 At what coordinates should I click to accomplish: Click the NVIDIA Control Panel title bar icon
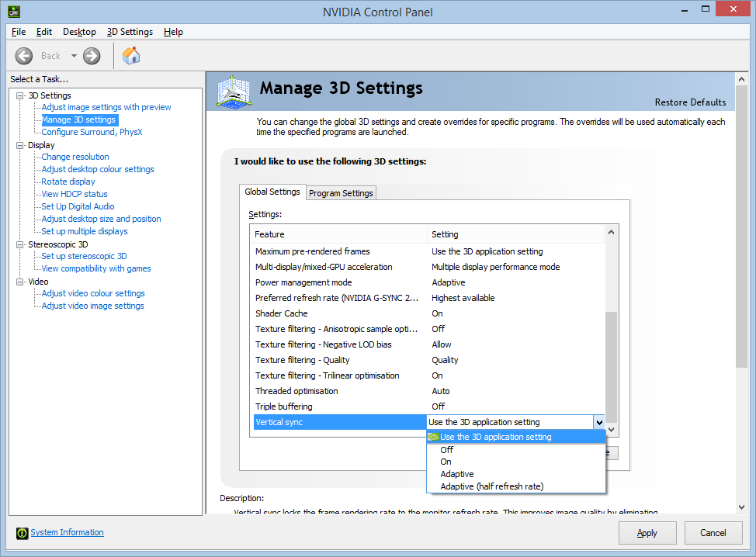14,12
